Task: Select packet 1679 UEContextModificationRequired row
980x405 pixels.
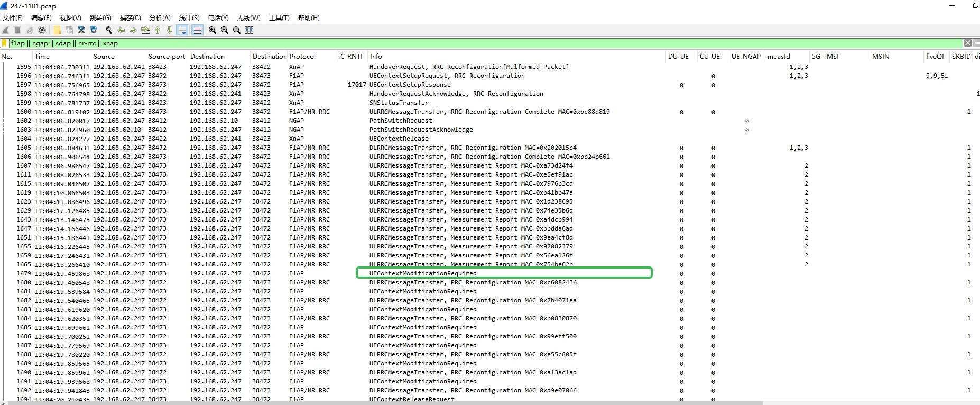Action: click(423, 273)
